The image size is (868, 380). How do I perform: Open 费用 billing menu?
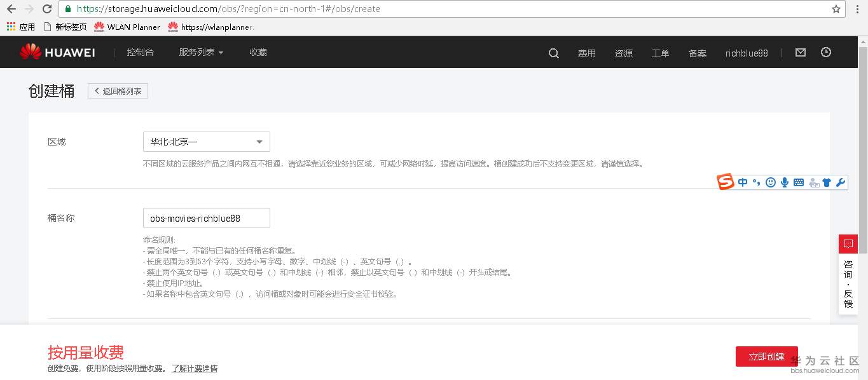586,53
